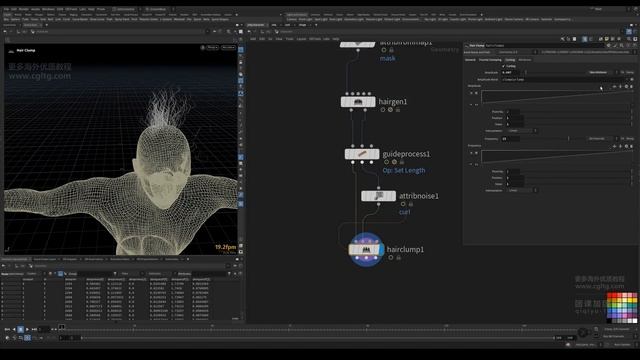The image size is (640, 360).
Task: Click the Area Light shelf tool
Action: (336, 19)
